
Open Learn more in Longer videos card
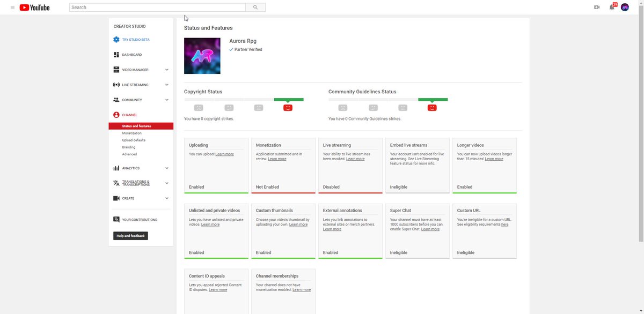pyautogui.click(x=494, y=159)
